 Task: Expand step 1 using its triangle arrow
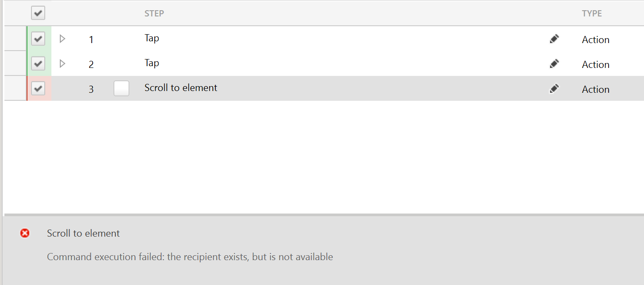(62, 39)
